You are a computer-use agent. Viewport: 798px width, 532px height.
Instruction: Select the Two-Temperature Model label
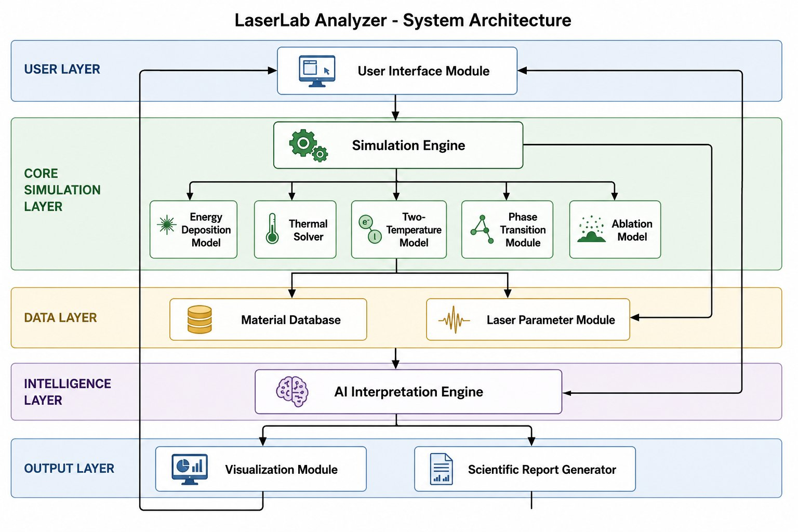[414, 230]
